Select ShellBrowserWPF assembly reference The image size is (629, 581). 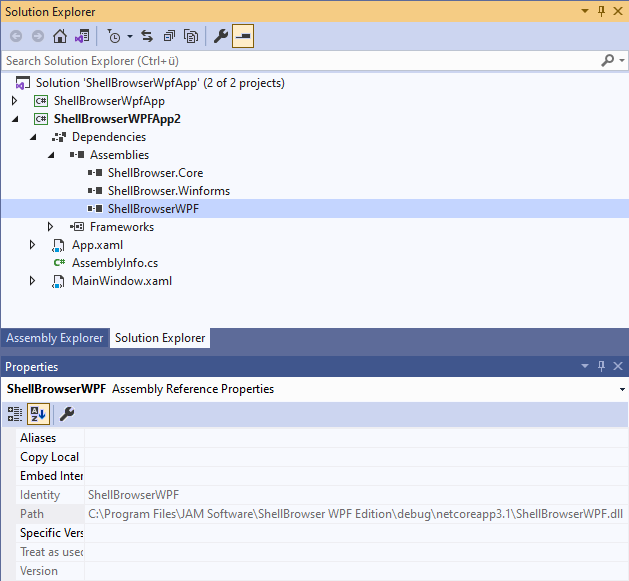153,209
